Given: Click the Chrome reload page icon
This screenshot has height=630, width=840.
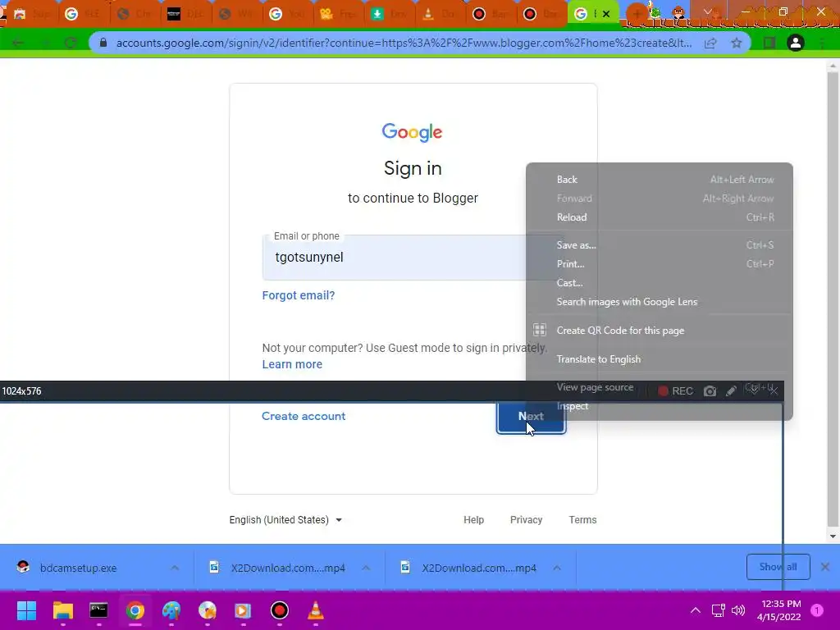Looking at the screenshot, I should coord(71,43).
